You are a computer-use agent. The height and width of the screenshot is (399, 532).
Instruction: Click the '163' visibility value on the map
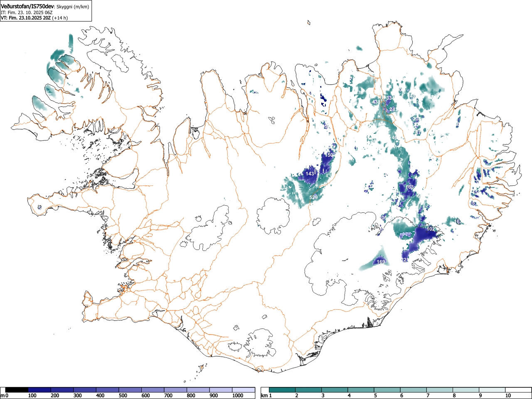[x=410, y=187]
